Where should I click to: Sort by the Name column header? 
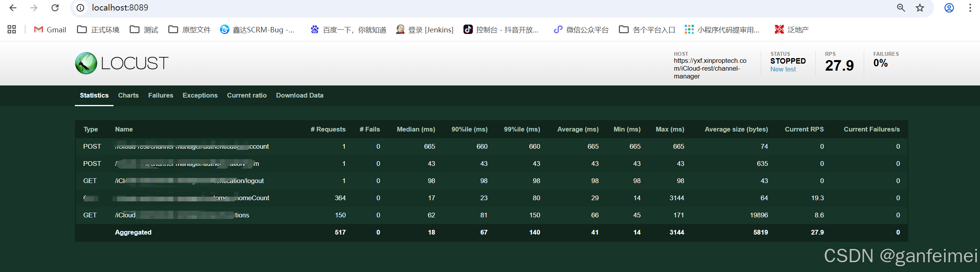click(124, 129)
